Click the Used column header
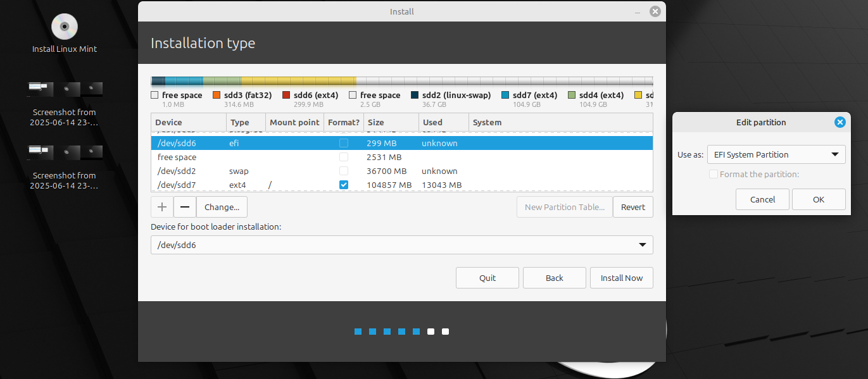The height and width of the screenshot is (379, 868). click(444, 122)
